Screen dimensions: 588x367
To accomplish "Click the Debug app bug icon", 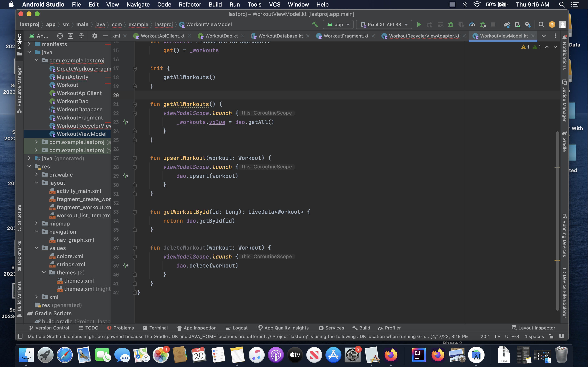I will coord(451,24).
